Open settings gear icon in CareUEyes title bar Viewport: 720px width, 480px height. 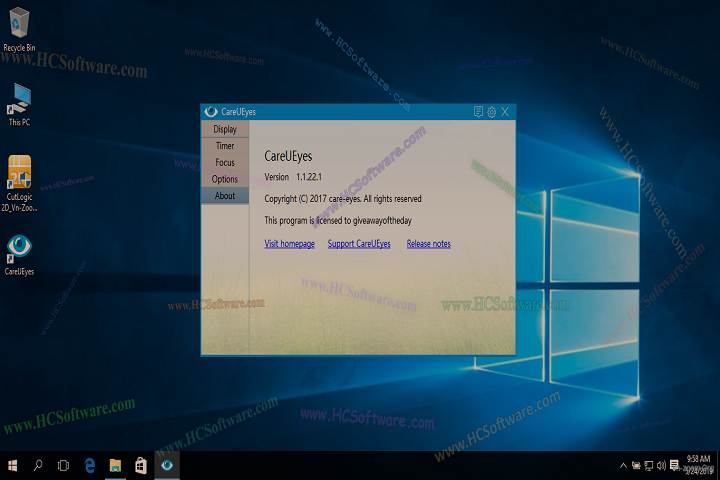(x=491, y=112)
